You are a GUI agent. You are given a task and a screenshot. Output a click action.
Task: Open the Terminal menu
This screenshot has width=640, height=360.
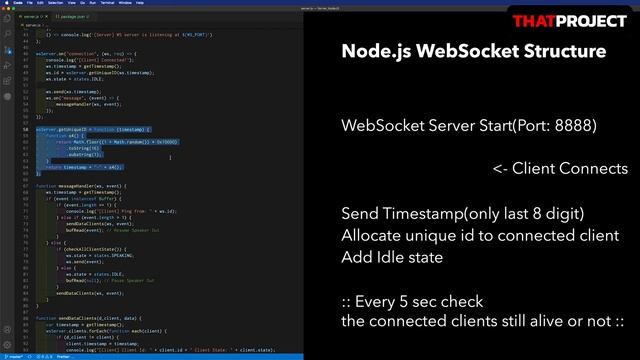(107, 2)
